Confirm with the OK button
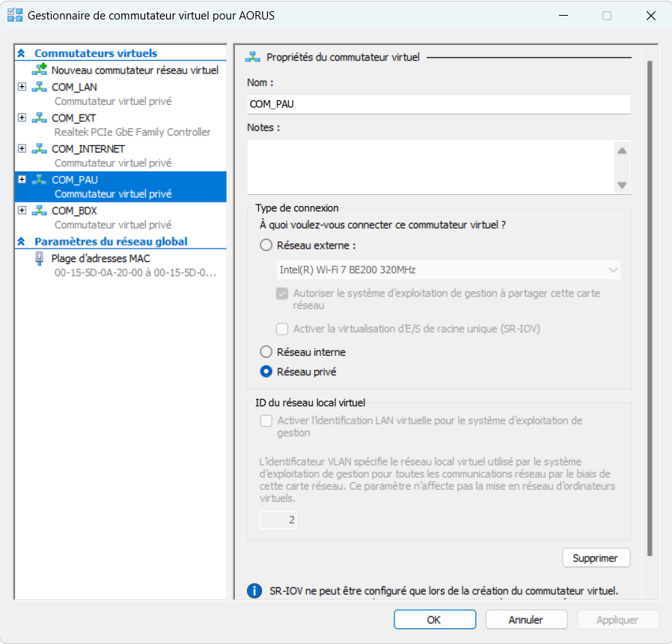Screen dimensions: 672x644 [434, 619]
